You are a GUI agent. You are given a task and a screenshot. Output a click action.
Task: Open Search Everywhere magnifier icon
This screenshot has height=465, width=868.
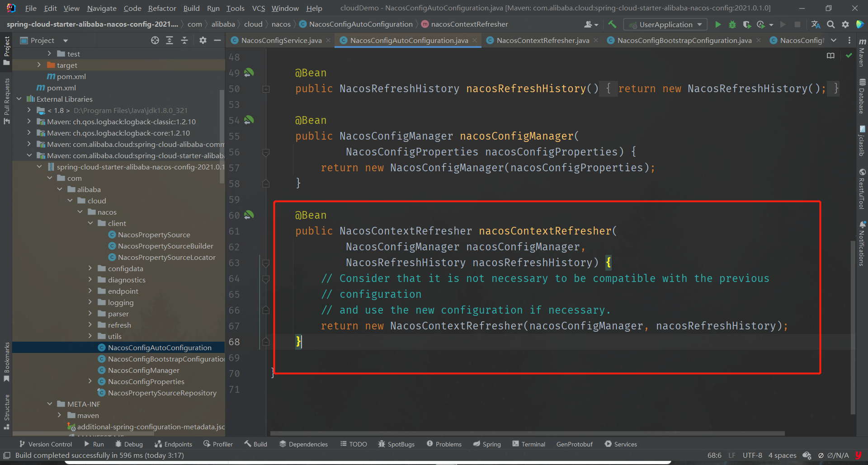tap(831, 24)
